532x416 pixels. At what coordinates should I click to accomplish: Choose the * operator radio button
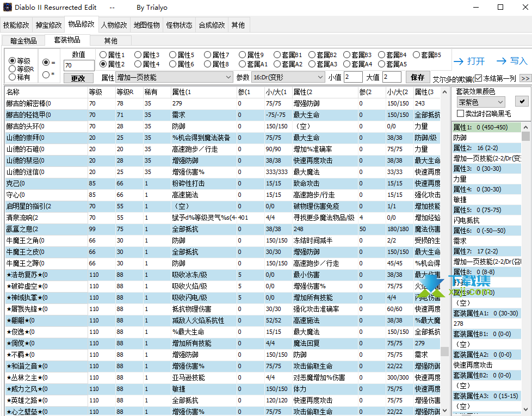pyautogui.click(x=46, y=74)
